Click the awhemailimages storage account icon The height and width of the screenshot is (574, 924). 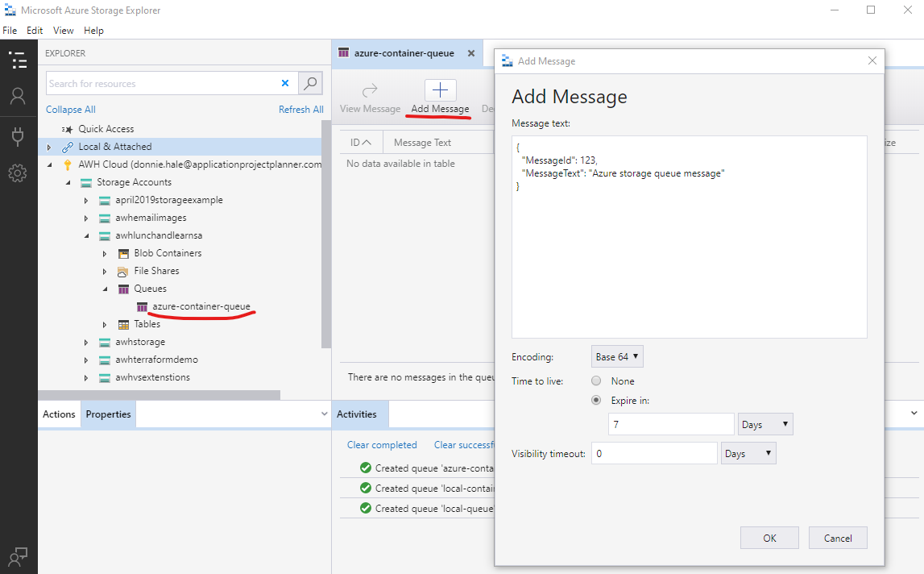(x=104, y=218)
